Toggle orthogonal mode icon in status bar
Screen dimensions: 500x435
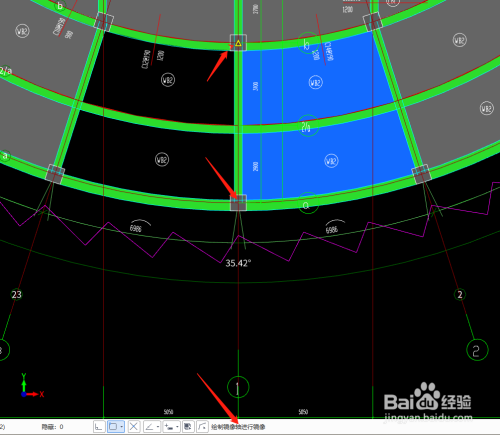[99, 427]
